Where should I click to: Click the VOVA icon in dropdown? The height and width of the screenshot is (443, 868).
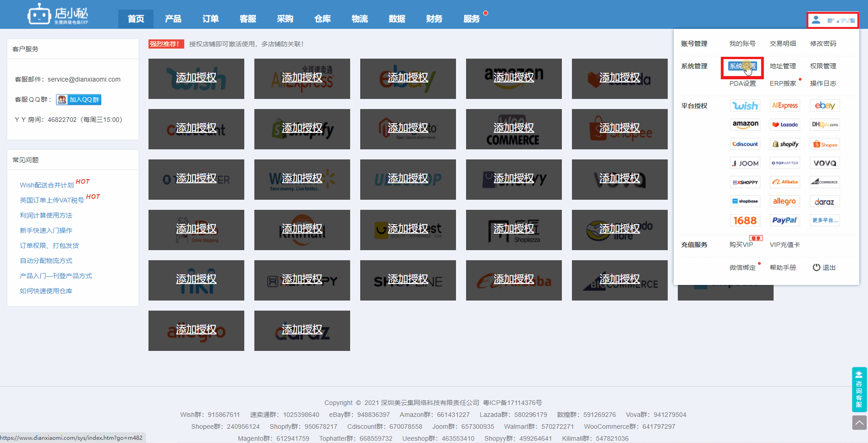(x=824, y=163)
